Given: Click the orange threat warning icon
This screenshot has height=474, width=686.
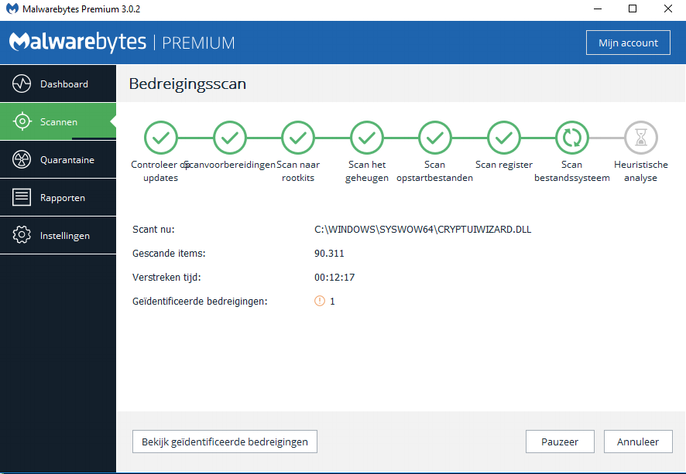Looking at the screenshot, I should pyautogui.click(x=319, y=301).
